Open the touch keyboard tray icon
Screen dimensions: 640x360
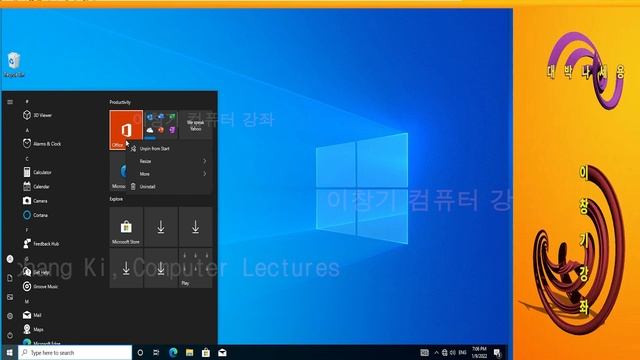[x=424, y=353]
